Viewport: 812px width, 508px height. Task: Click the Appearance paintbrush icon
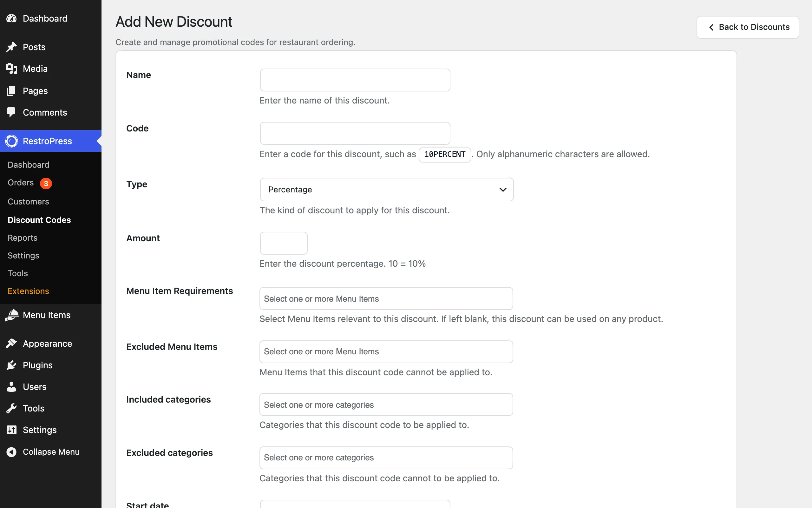point(11,343)
